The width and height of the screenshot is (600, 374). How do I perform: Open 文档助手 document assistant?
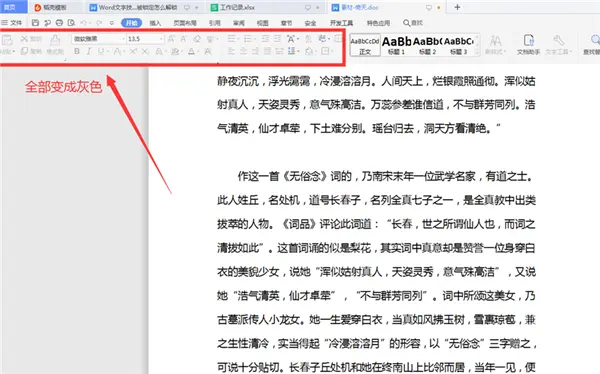coord(528,45)
